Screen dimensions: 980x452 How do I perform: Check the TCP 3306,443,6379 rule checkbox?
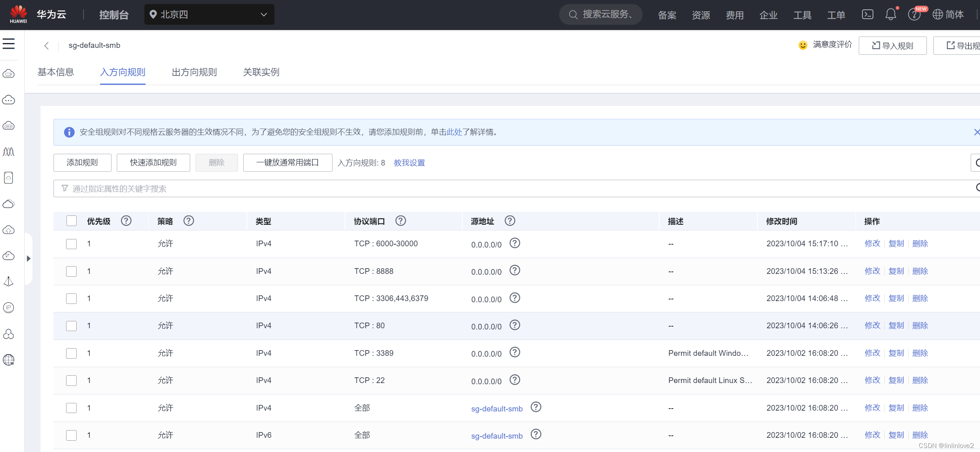[71, 299]
